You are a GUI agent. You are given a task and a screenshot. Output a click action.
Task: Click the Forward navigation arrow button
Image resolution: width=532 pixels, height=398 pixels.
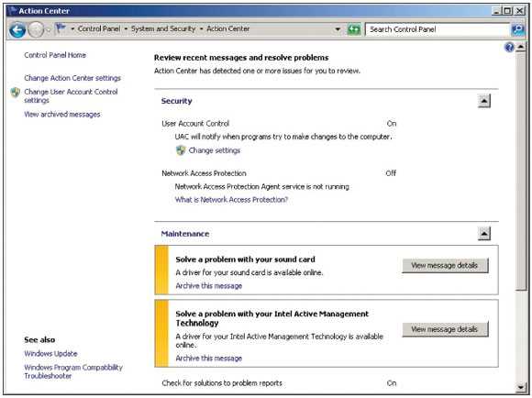point(36,30)
